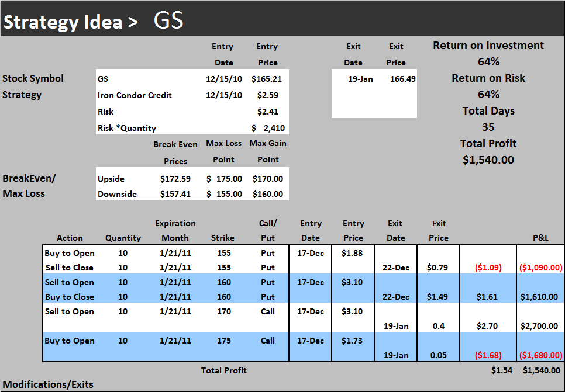Select the exit price "0.4"
The width and height of the screenshot is (565, 392).
tap(439, 326)
